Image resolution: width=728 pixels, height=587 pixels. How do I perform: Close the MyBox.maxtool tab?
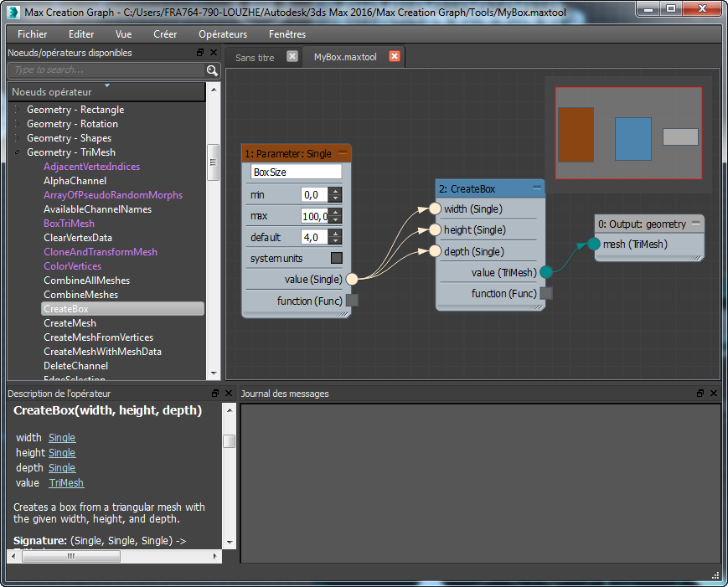point(395,57)
